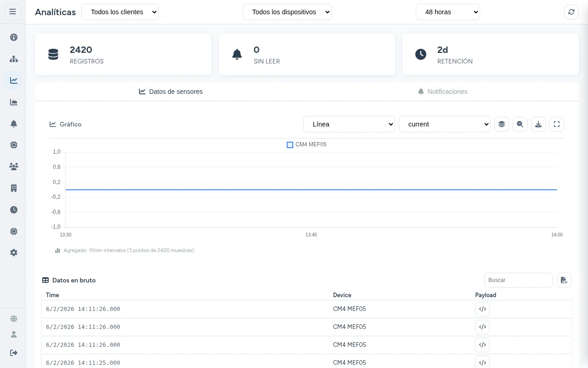This screenshot has width=588, height=368.
Task: Select the Datos de sensores tab
Action: [x=171, y=92]
